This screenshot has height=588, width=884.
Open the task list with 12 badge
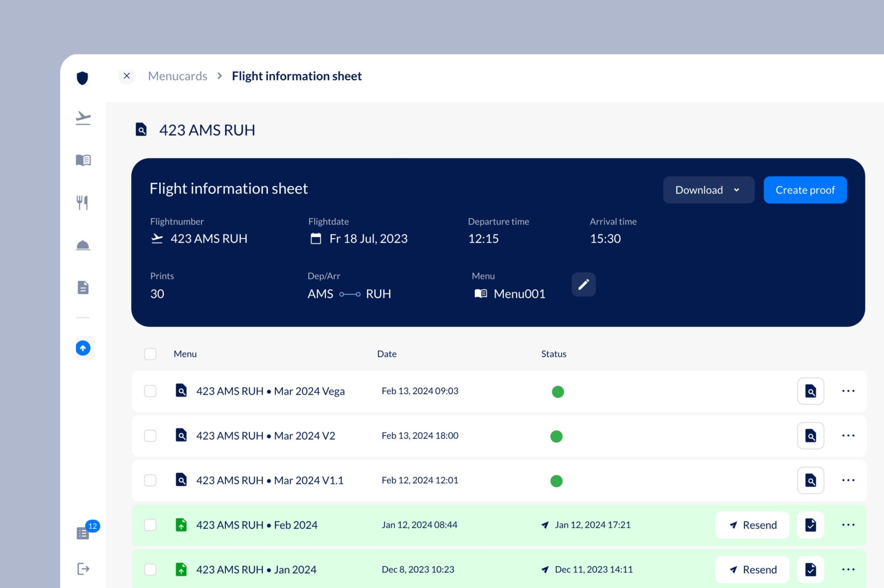(x=83, y=533)
